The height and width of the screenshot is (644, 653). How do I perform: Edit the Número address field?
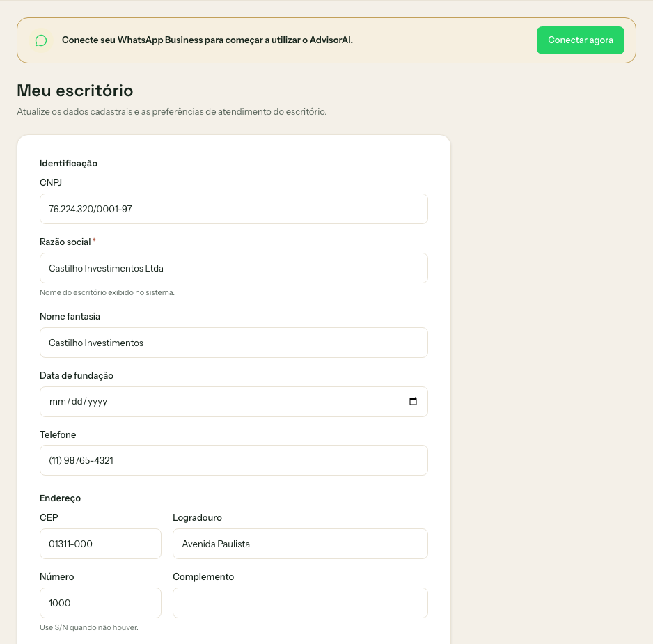pyautogui.click(x=100, y=603)
